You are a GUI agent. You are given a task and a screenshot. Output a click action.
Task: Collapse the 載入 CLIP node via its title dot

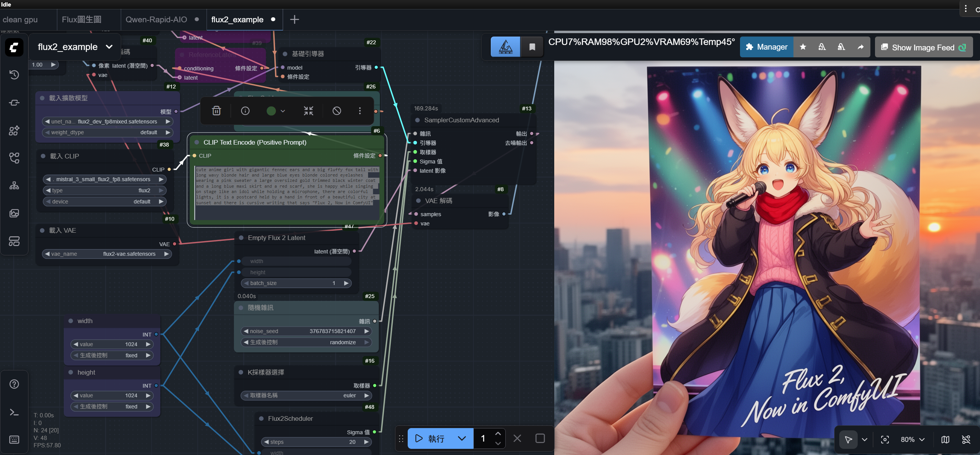tap(43, 156)
